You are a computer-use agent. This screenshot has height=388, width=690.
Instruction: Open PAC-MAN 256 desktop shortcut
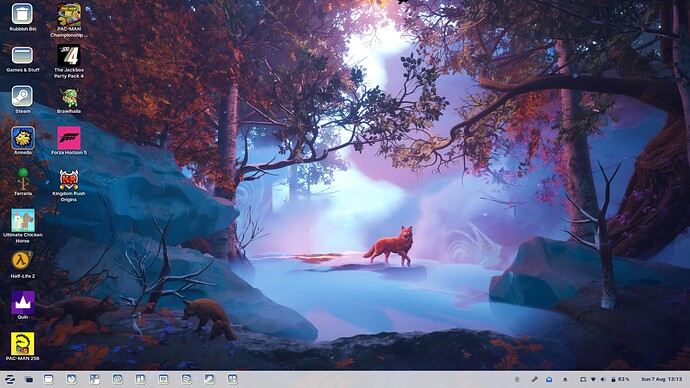(x=22, y=346)
